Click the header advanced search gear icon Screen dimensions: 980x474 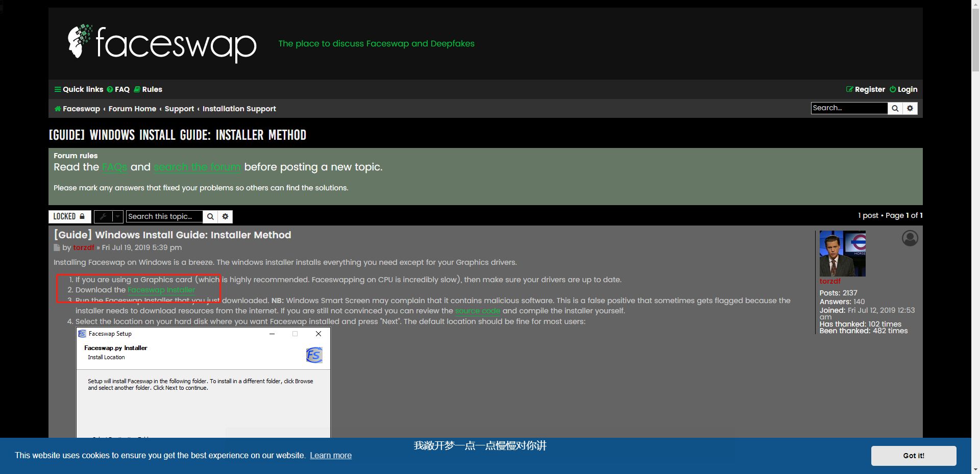(x=910, y=108)
